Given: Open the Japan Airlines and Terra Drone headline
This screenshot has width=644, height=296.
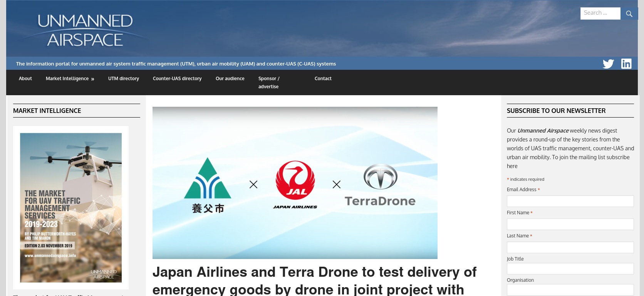Looking at the screenshot, I should point(314,281).
